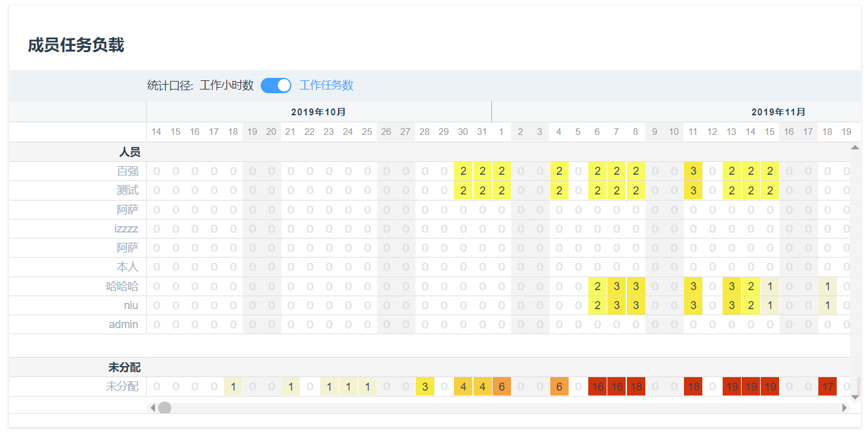Image resolution: width=868 pixels, height=436 pixels.
Task: Click 百强's cell with value 3
Action: 693,172
